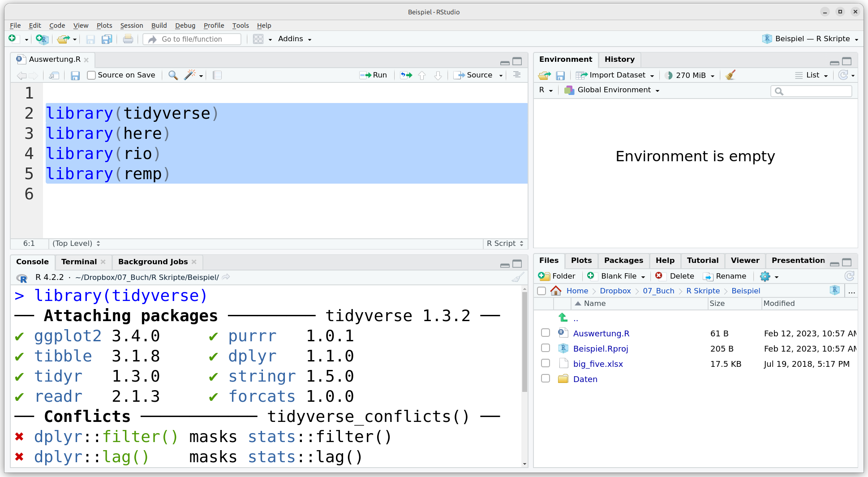Switch to the Background Jobs tab
This screenshot has width=868, height=477.
tap(153, 262)
